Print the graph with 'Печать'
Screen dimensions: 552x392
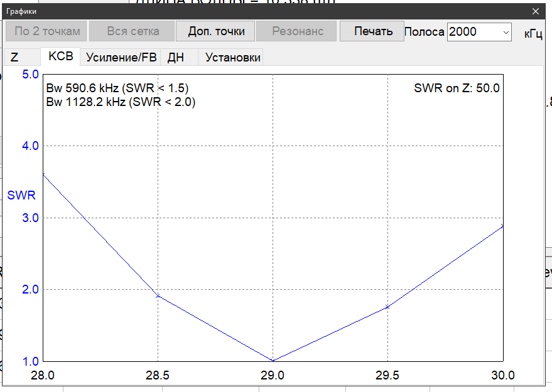[372, 31]
